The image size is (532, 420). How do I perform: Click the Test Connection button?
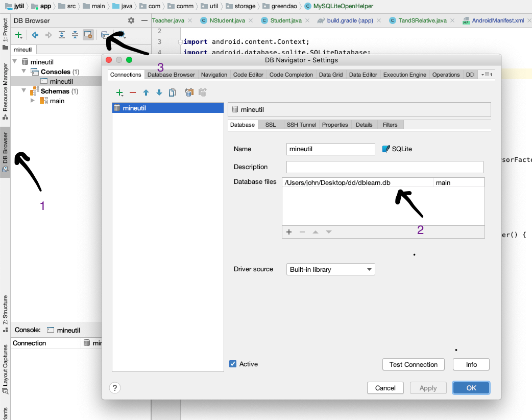click(413, 364)
